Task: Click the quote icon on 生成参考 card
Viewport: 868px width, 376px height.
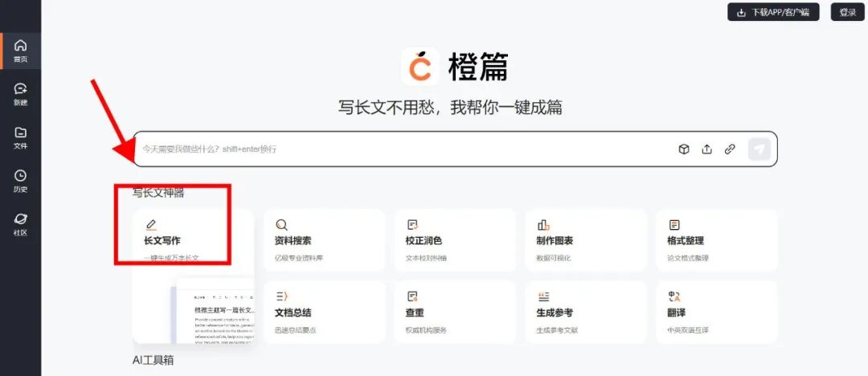Action: (543, 296)
